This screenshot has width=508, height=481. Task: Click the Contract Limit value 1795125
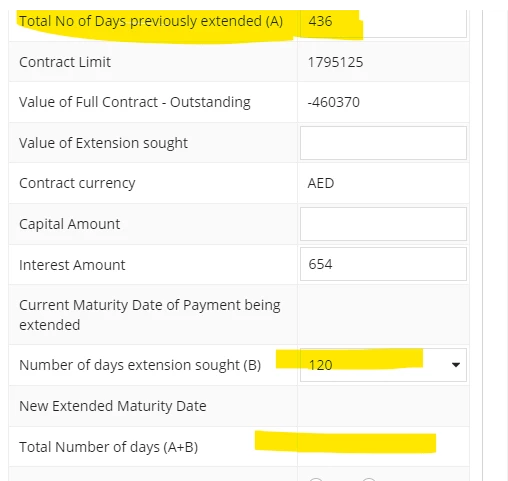[x=335, y=62]
